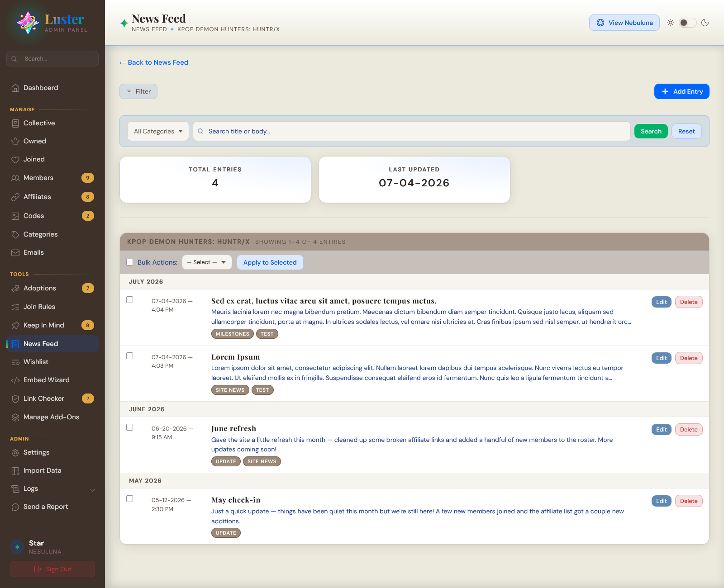Screen dimensions: 724x588
Task: Click the Star user avatar icon
Action: pos(17,547)
